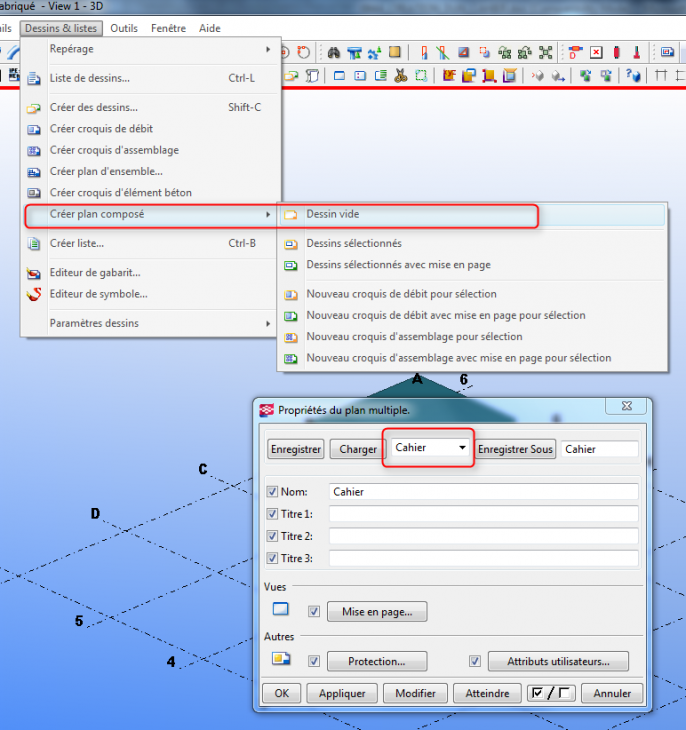
Task: Click the tan square icon in the top toolbar
Action: pyautogui.click(x=395, y=52)
